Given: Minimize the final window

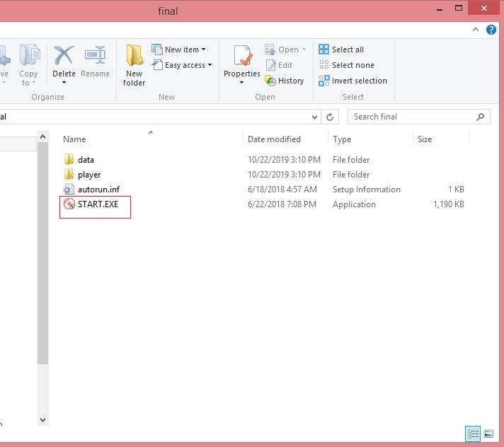Looking at the screenshot, I should [440, 8].
